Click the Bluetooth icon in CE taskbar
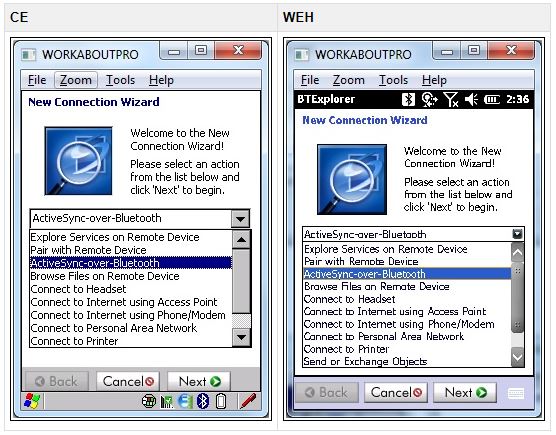 click(203, 401)
